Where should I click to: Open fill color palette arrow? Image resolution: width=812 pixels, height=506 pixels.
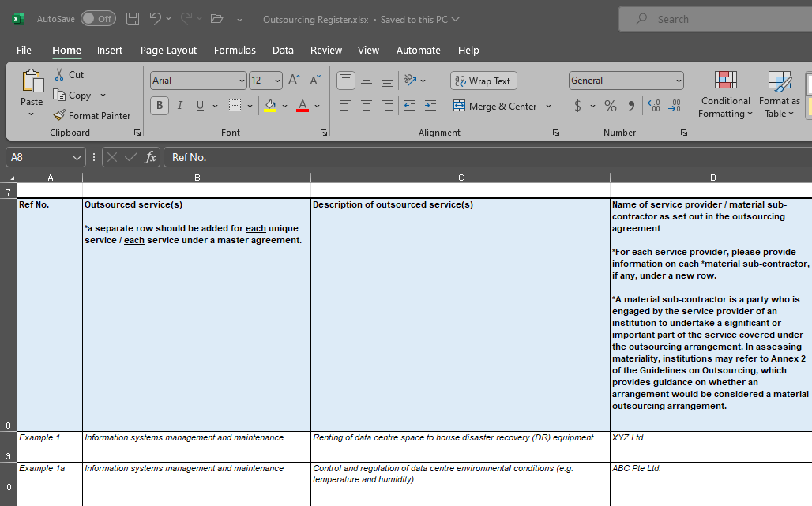point(284,106)
